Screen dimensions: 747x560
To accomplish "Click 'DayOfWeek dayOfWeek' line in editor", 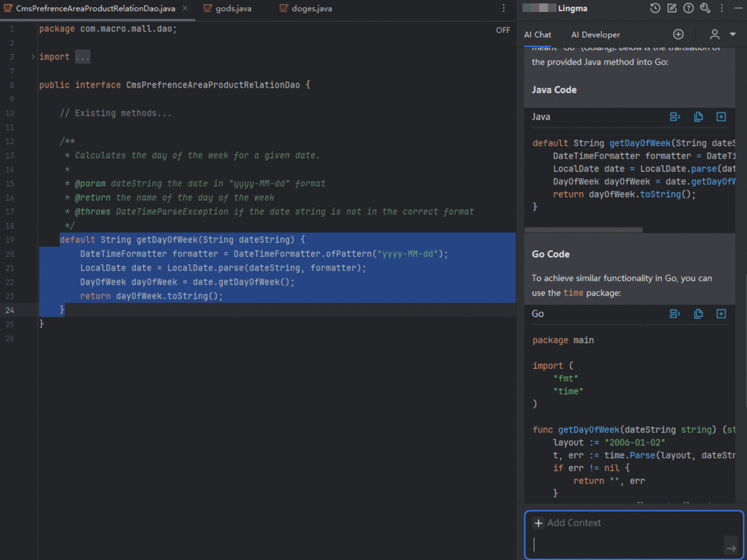I will tap(187, 282).
